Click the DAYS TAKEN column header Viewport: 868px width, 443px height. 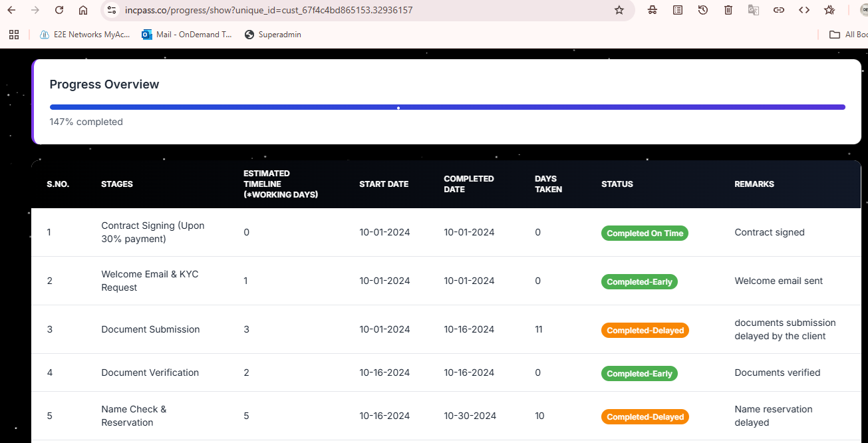tap(549, 184)
